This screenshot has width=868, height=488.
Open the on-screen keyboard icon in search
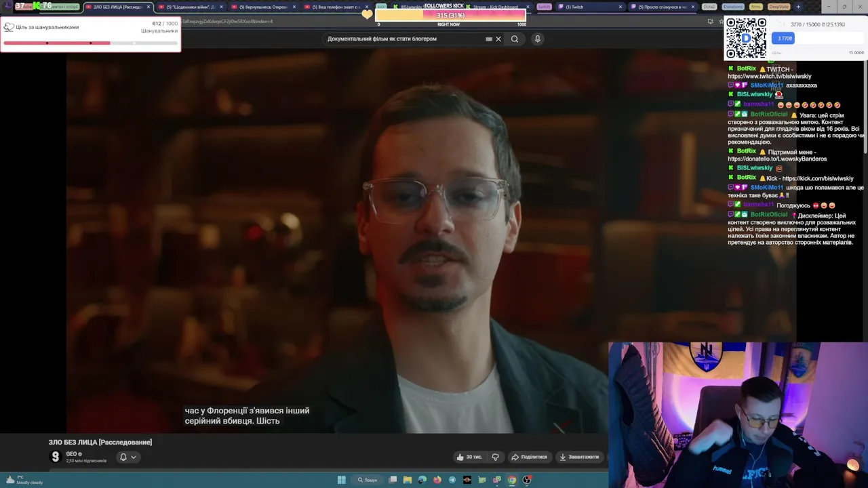coord(489,39)
